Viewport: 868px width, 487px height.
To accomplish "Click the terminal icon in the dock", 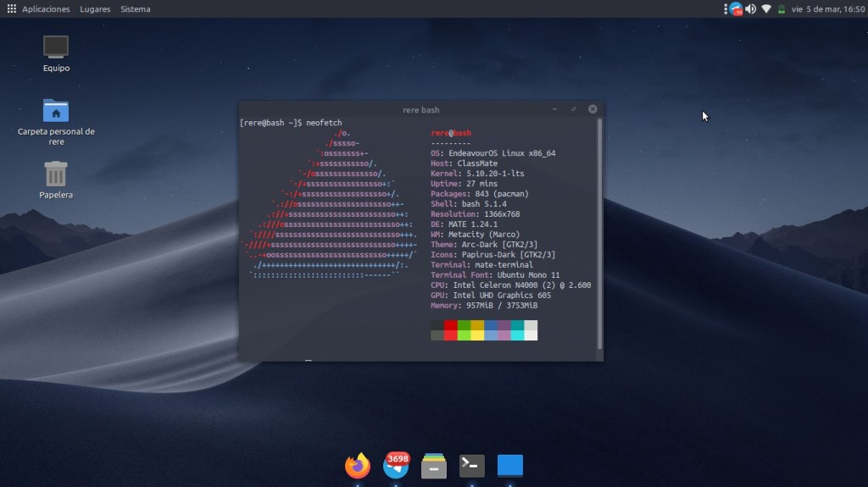I will 472,465.
